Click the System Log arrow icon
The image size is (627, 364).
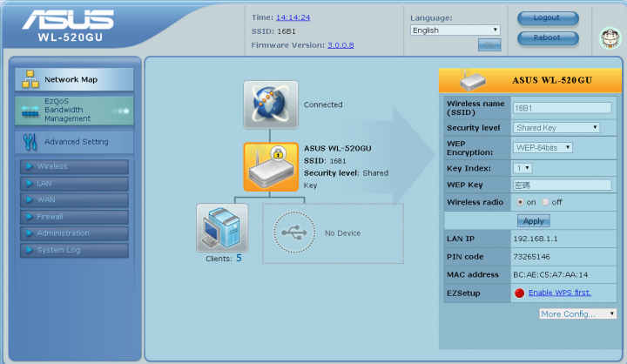30,250
